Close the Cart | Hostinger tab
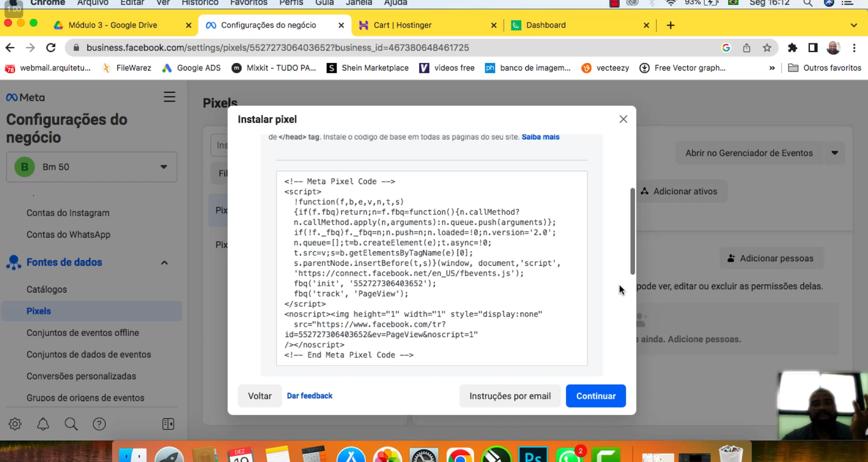868x462 pixels. (494, 25)
